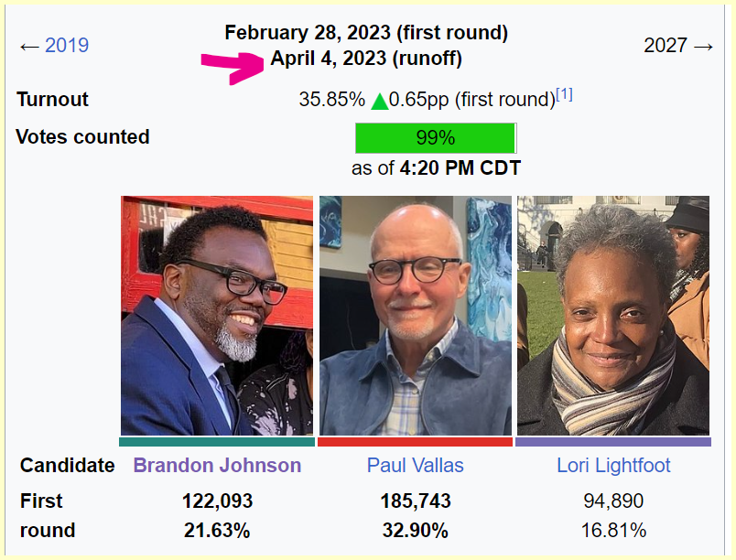Open Lori Lightfoot's article link
Viewport: 736px width, 560px height.
[x=613, y=465]
